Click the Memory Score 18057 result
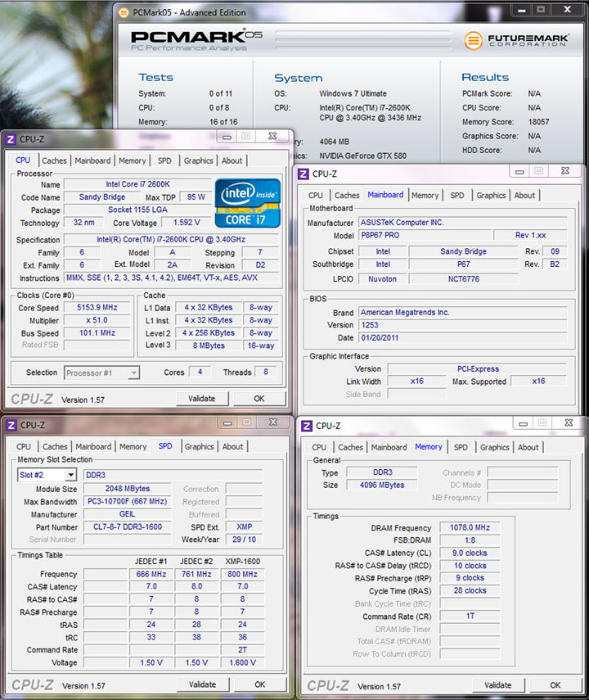This screenshot has width=589, height=700. coord(538,122)
